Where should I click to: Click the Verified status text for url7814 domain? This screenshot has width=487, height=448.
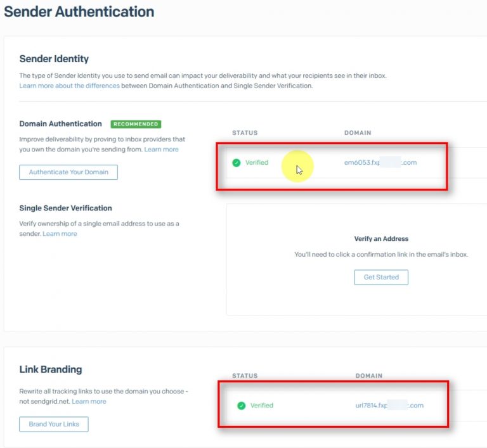click(x=261, y=406)
